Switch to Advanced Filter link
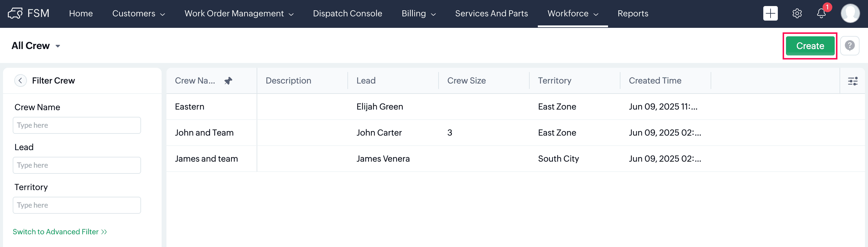Screen dimensions: 868x247 pyautogui.click(x=60, y=232)
